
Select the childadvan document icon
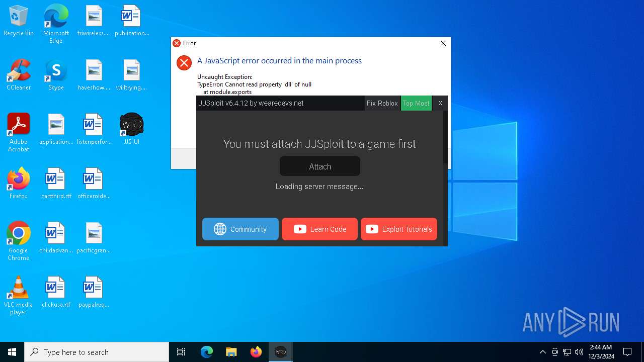click(56, 238)
